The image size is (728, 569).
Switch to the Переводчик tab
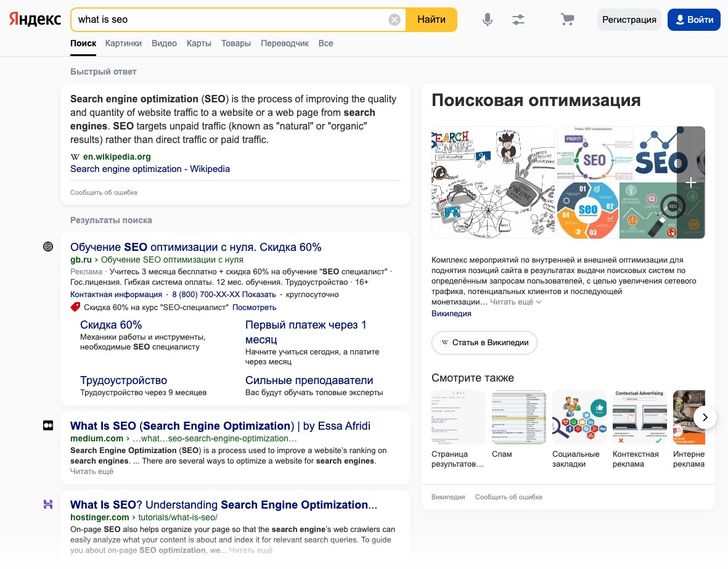click(x=285, y=43)
